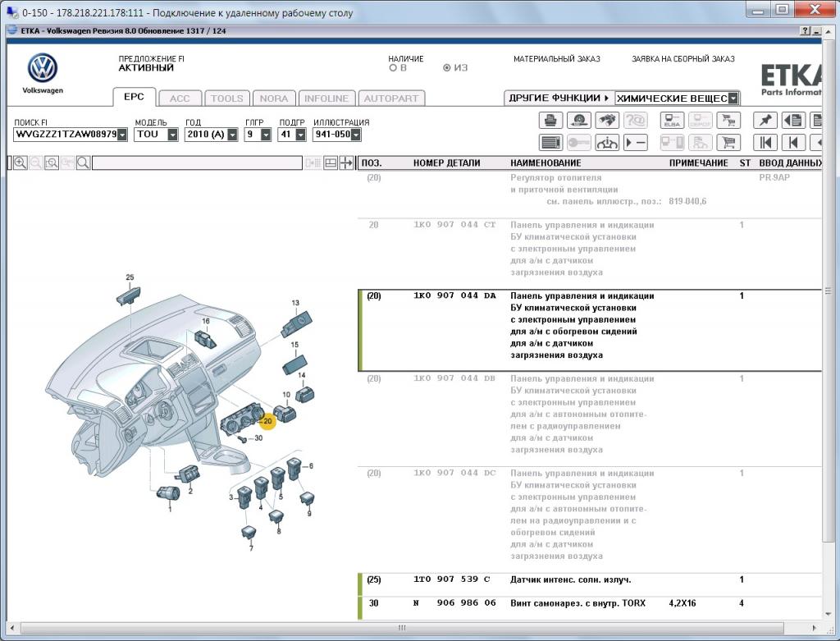Open the ИЛЛЮСТРАЦИЯ dropdown showing 941-050
This screenshot has width=840, height=641.
[x=356, y=135]
